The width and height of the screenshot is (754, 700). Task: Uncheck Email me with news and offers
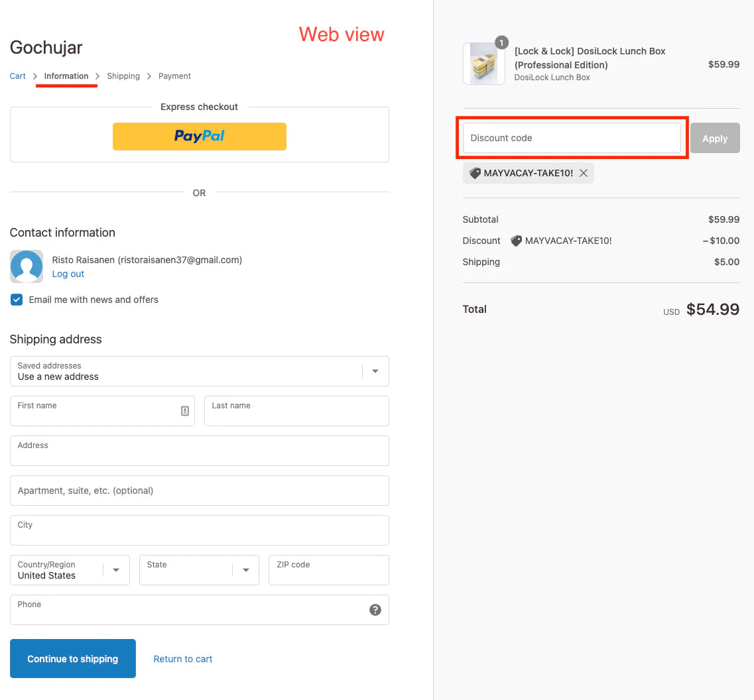point(17,300)
